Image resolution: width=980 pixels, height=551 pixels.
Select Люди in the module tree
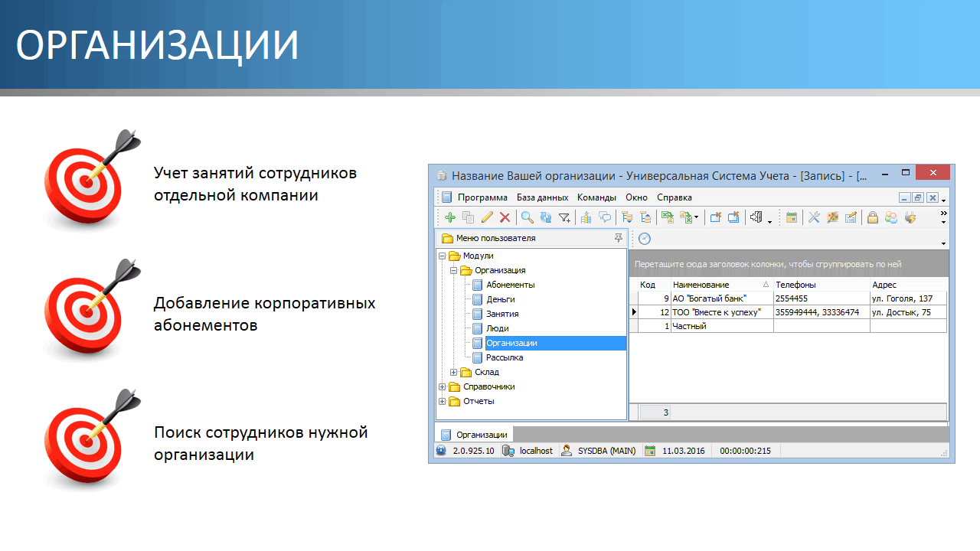497,328
